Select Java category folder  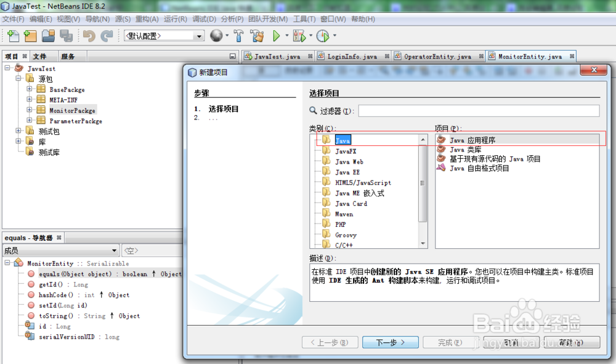343,140
